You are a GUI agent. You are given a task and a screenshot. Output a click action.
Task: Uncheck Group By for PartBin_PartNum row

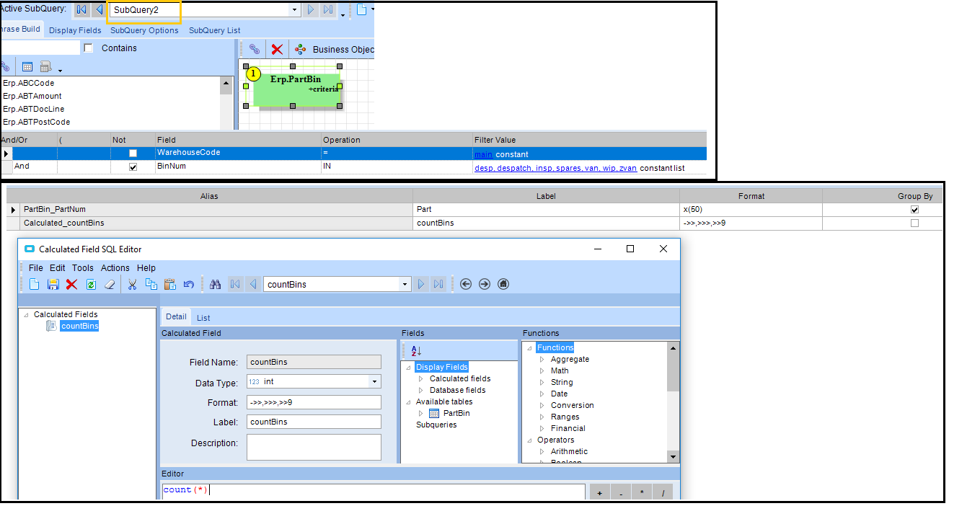click(915, 210)
